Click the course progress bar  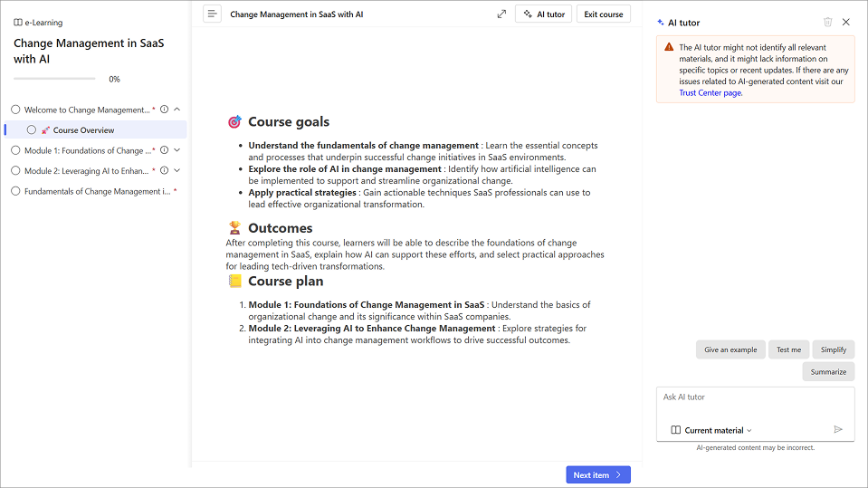[x=54, y=80]
